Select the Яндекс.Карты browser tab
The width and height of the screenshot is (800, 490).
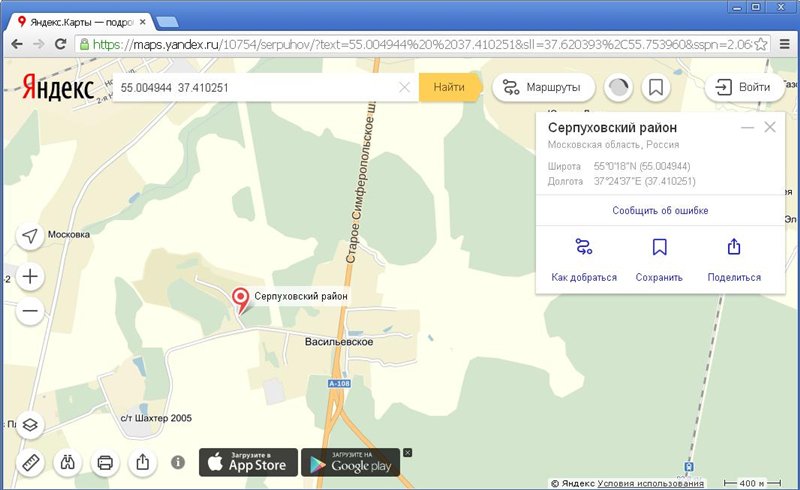82,22
